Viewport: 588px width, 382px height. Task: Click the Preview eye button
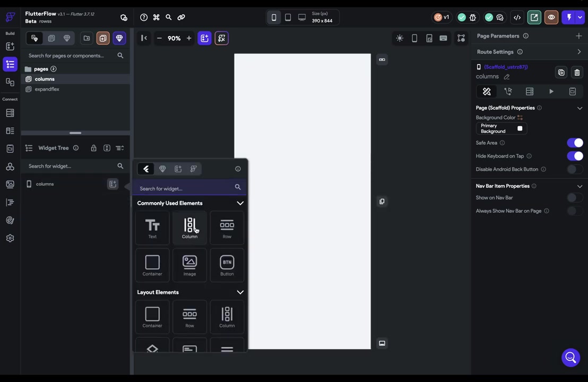[x=551, y=18]
